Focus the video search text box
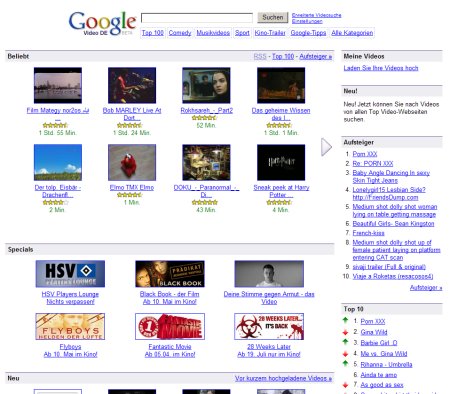 [x=197, y=18]
